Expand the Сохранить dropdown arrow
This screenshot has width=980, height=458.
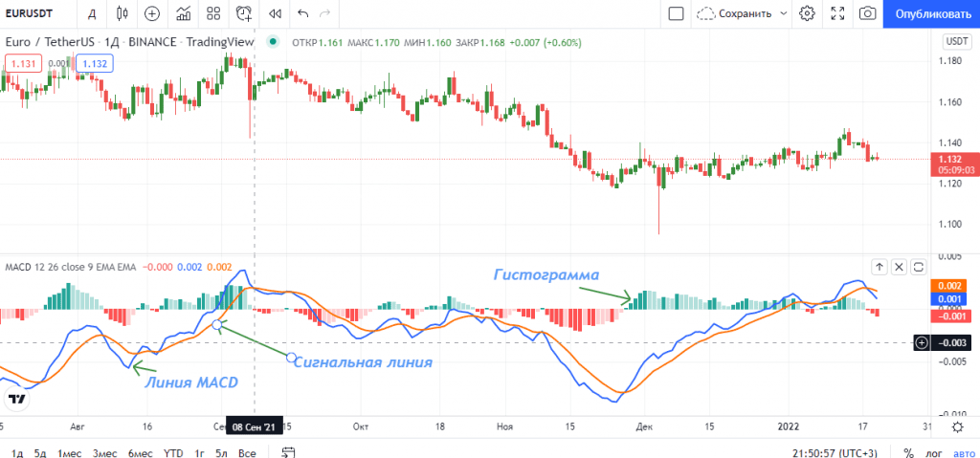[x=783, y=13]
